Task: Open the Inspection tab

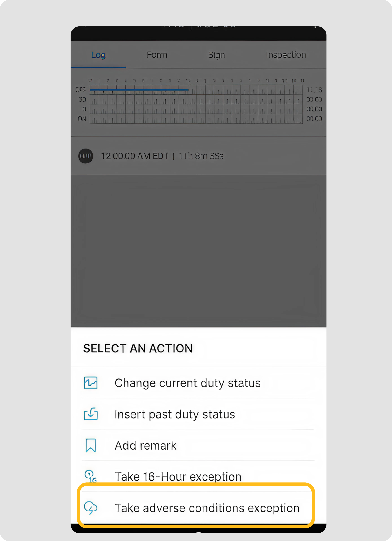Action: [286, 55]
